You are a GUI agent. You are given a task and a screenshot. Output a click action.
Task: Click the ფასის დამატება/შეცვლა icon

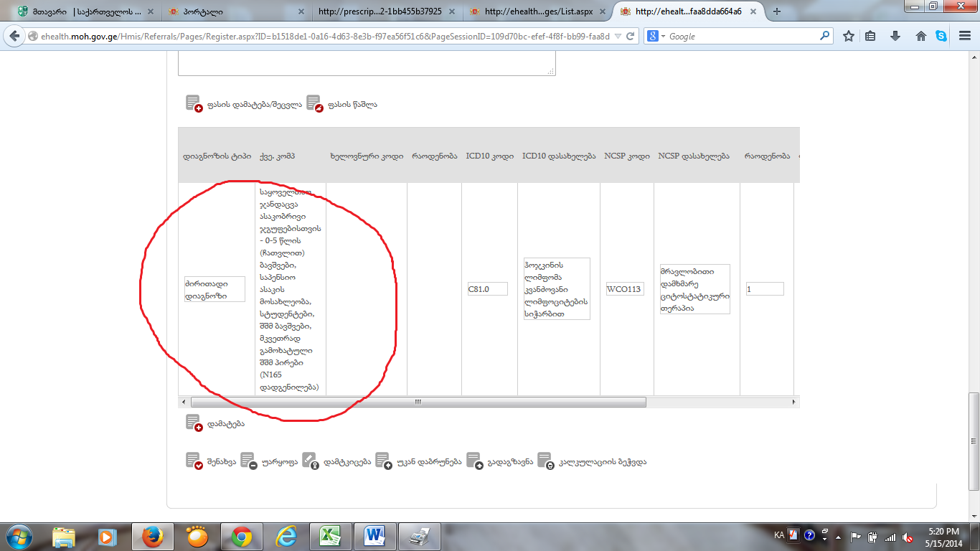[x=194, y=104]
